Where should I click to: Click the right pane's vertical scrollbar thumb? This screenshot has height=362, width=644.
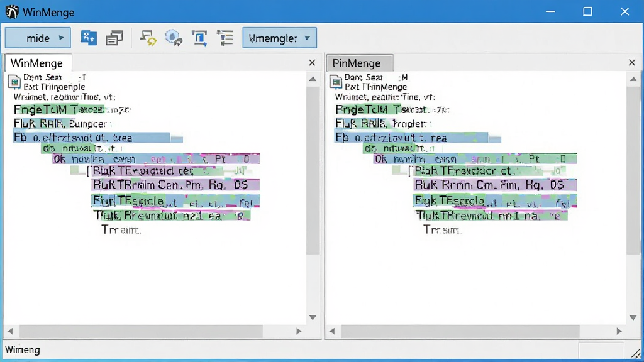coord(633,170)
